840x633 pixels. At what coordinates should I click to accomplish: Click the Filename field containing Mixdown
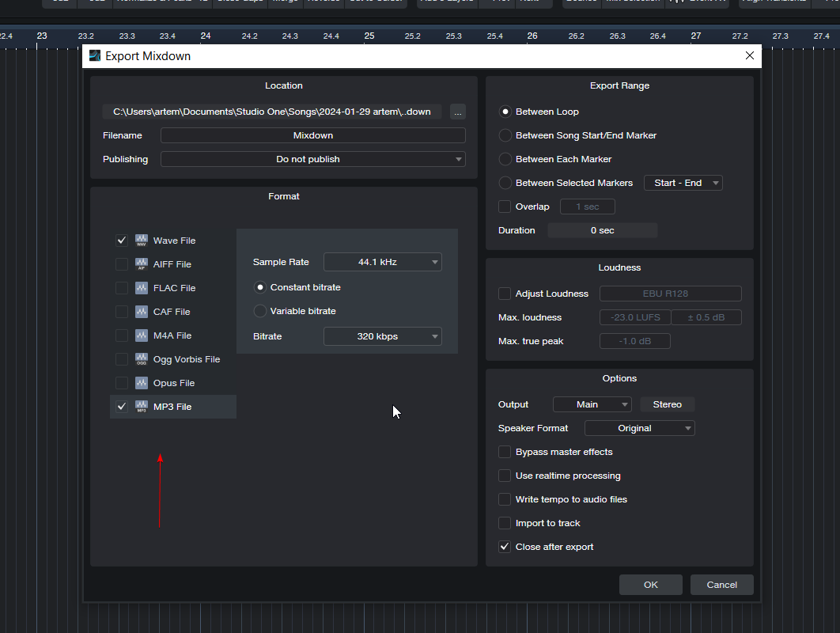tap(313, 135)
